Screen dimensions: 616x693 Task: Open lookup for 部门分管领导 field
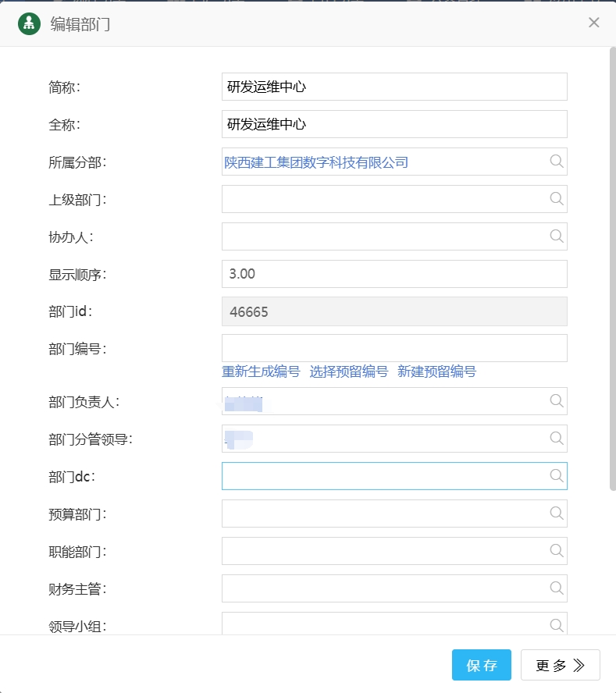pos(556,439)
